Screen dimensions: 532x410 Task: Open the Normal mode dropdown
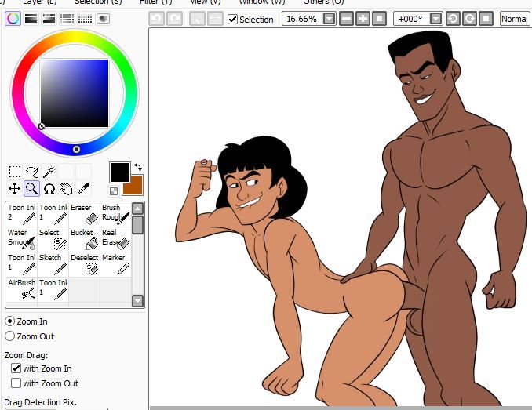click(515, 19)
